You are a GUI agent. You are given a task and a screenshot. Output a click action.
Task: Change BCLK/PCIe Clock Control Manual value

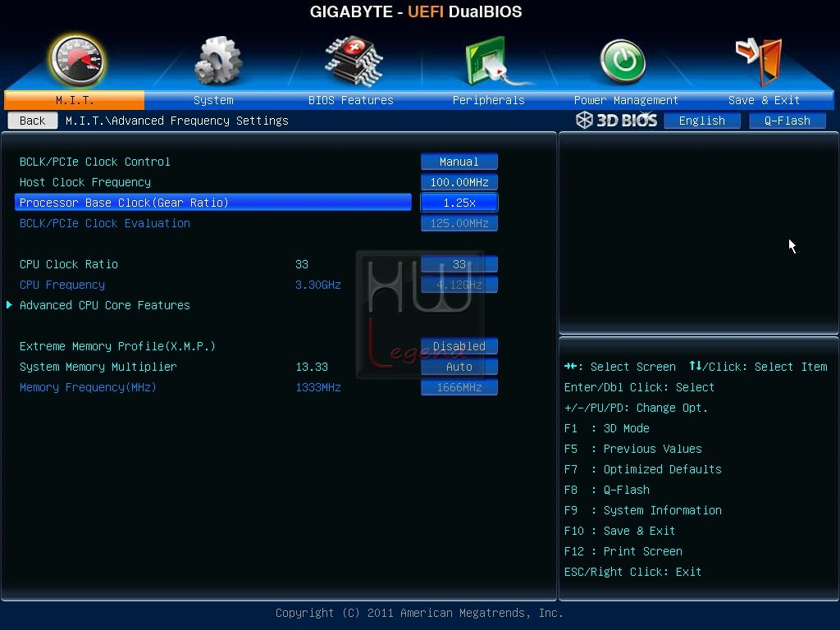[459, 162]
